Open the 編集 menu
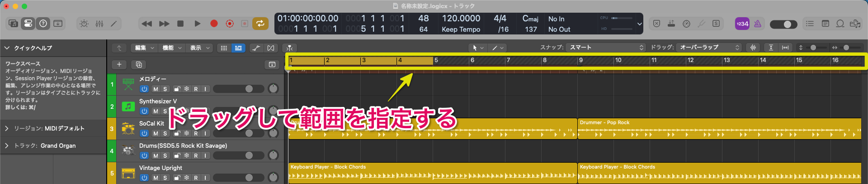Screen dimensions: 868x184 click(x=144, y=48)
